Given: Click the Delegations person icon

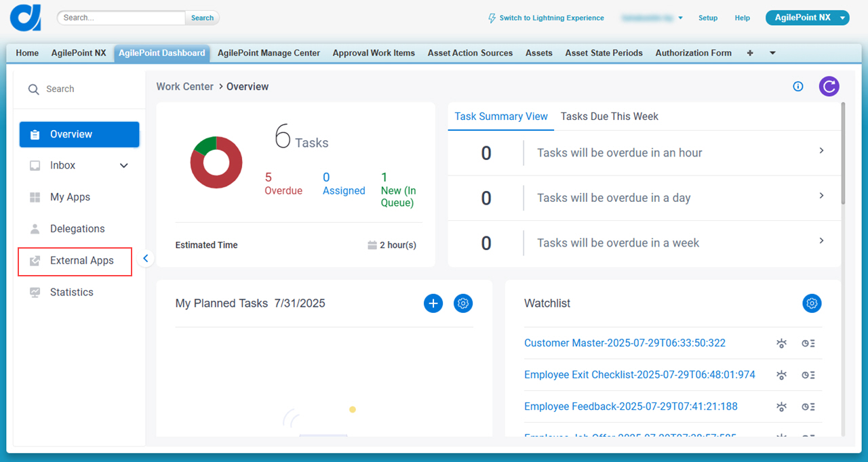Looking at the screenshot, I should [35, 229].
